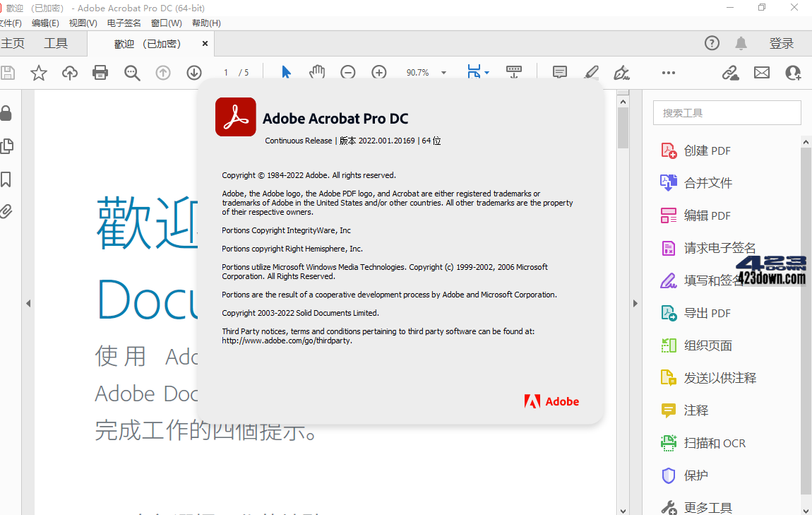Open the 视图(V) menu
This screenshot has height=515, width=812.
[x=83, y=23]
